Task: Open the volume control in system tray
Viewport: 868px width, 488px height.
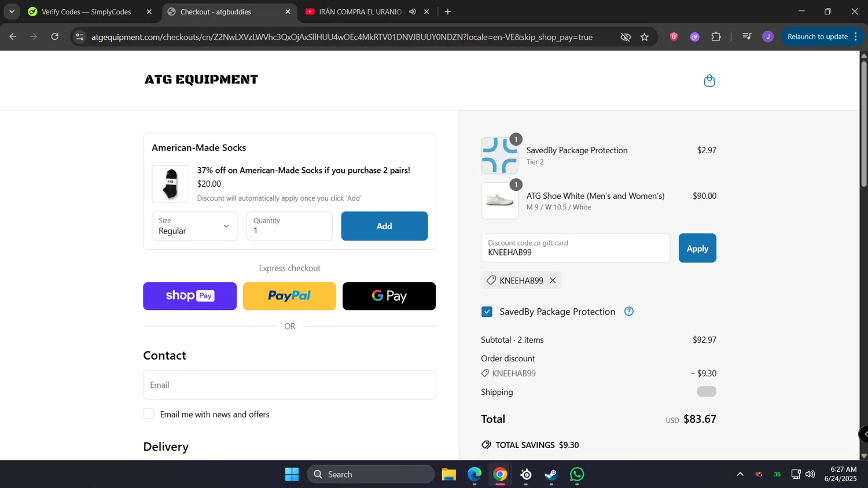Action: pyautogui.click(x=810, y=474)
